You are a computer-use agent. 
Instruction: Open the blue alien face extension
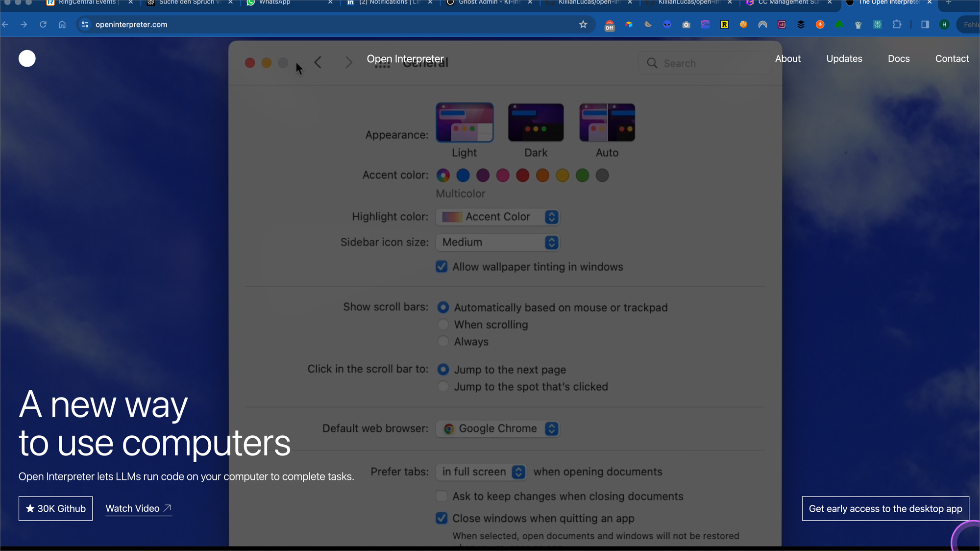coord(667,25)
